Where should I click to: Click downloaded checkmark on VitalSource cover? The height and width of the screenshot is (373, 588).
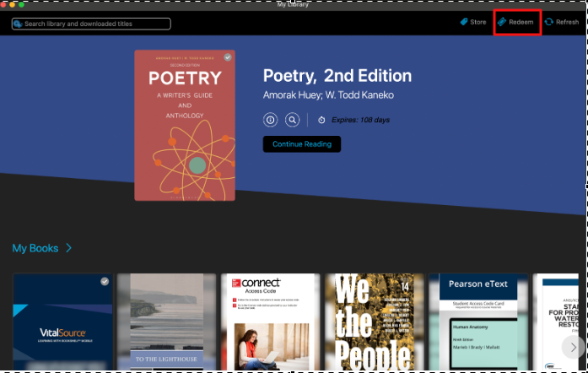tap(105, 282)
